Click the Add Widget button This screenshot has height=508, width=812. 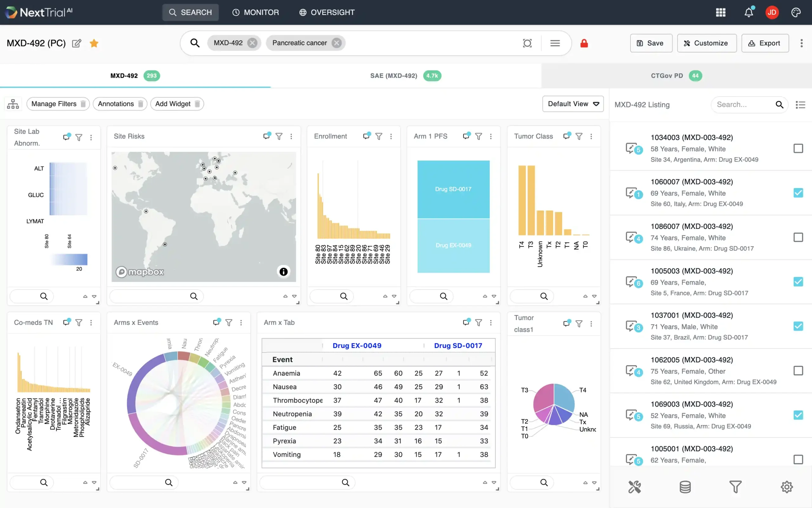tap(177, 104)
